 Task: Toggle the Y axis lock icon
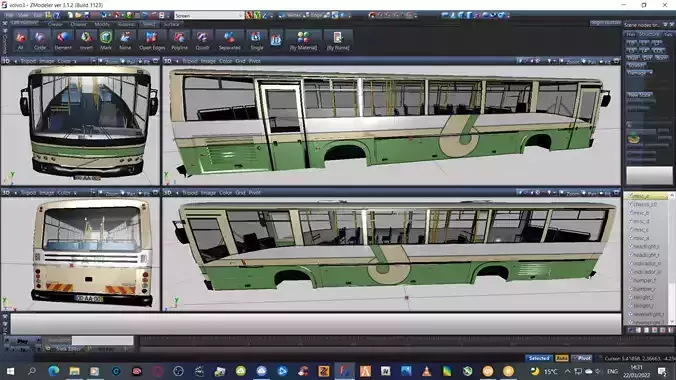tap(257, 16)
